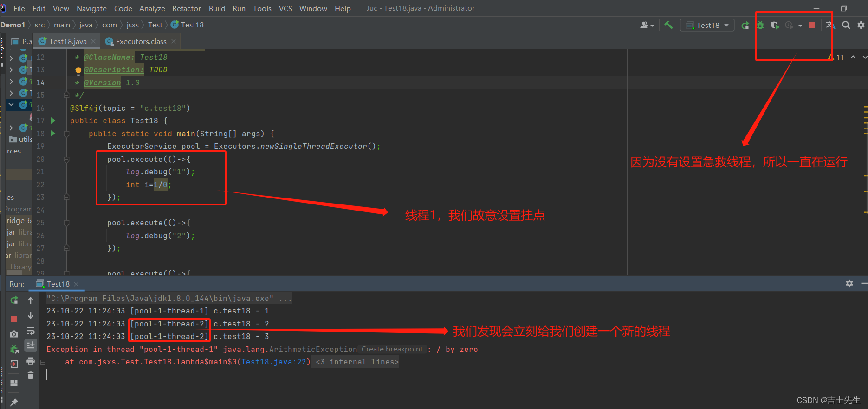Click the Profiler run icon in toolbar
Image resolution: width=868 pixels, height=409 pixels.
click(789, 26)
